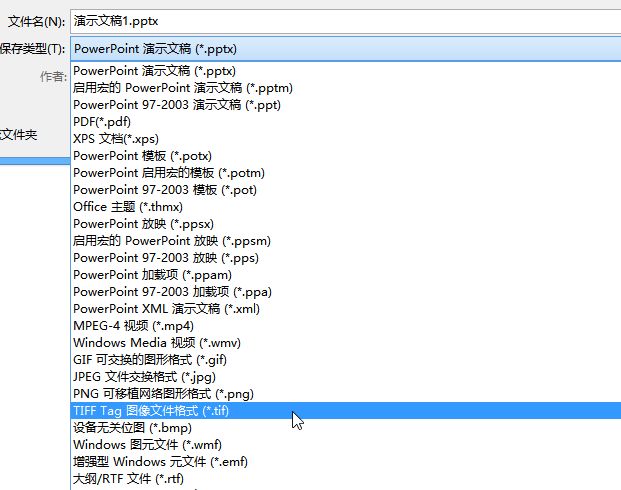Select GIF 可交换的图形格式 (*.gif)

[x=345, y=360]
